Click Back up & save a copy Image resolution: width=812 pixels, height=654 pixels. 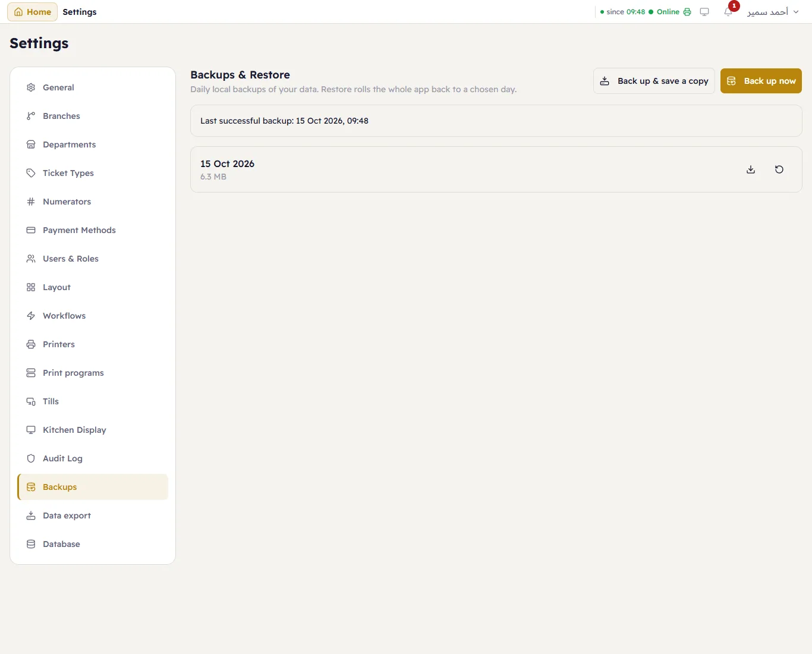tap(654, 81)
